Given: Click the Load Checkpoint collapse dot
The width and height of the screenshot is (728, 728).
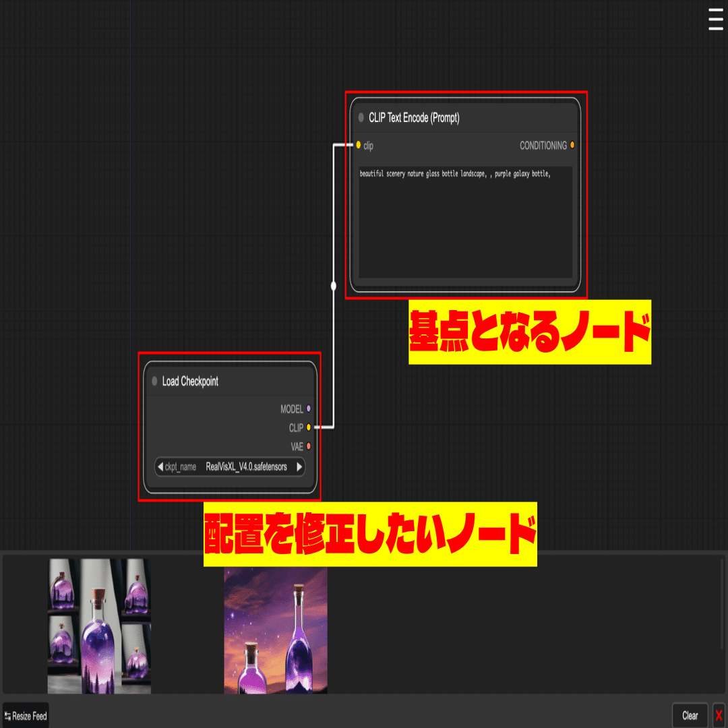Looking at the screenshot, I should (x=154, y=381).
